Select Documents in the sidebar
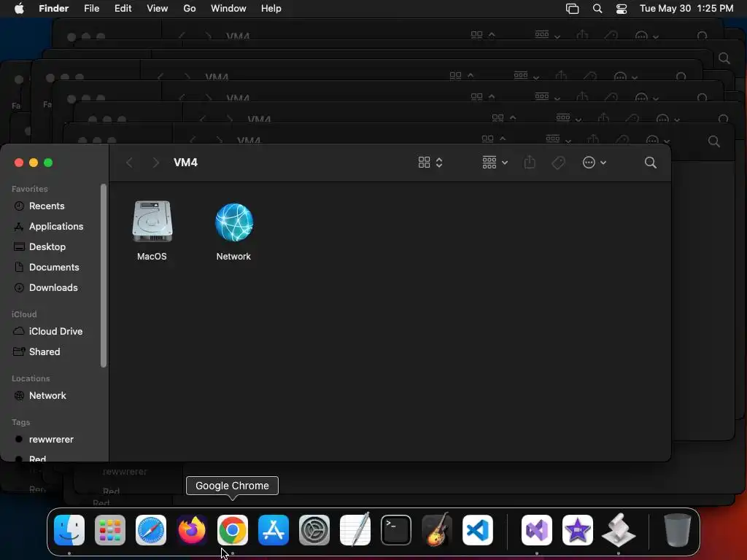The width and height of the screenshot is (747, 560). (53, 268)
